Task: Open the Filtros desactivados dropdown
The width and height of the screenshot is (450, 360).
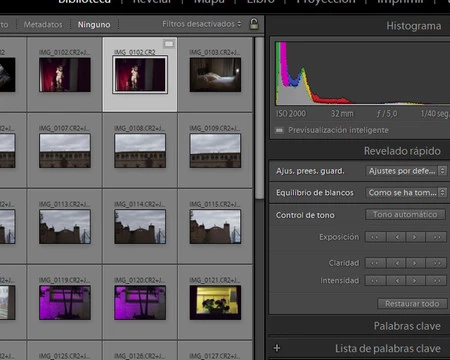Action: (201, 24)
